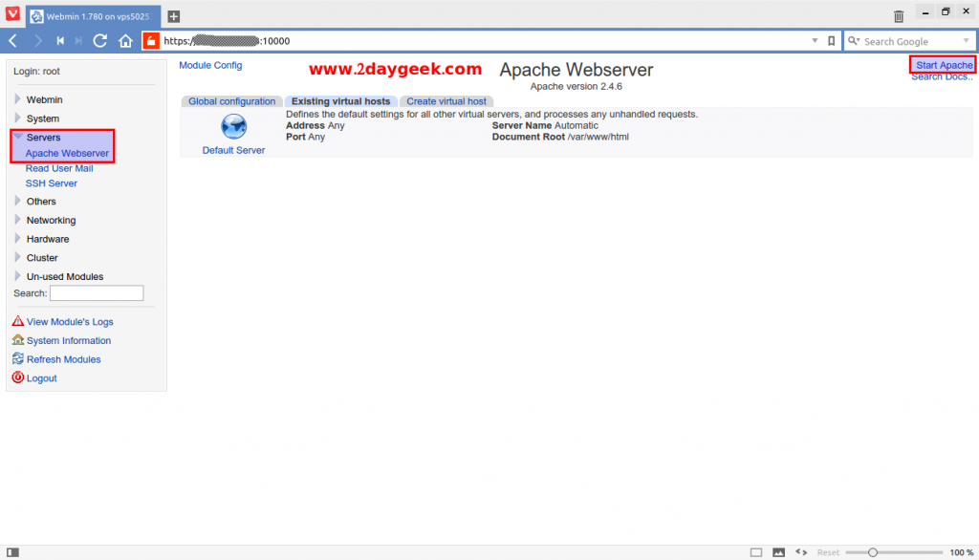Click the Start Apache button
This screenshot has width=979, height=560.
[943, 65]
